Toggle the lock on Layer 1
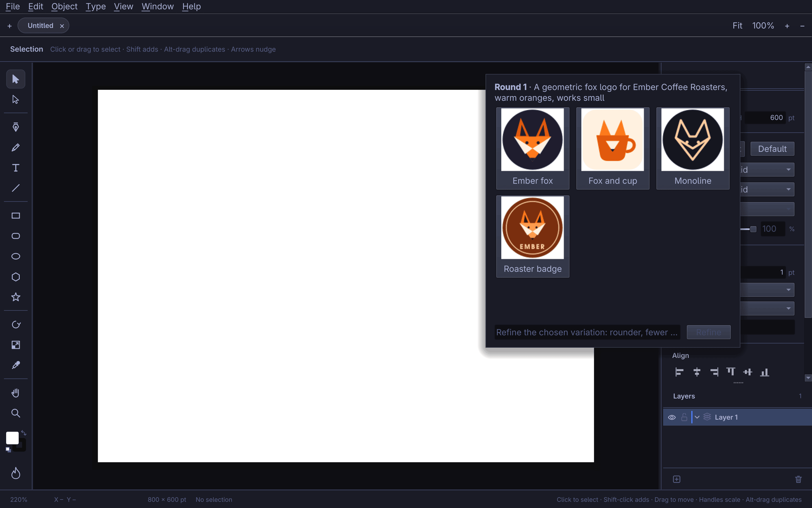The image size is (812, 508). click(684, 417)
